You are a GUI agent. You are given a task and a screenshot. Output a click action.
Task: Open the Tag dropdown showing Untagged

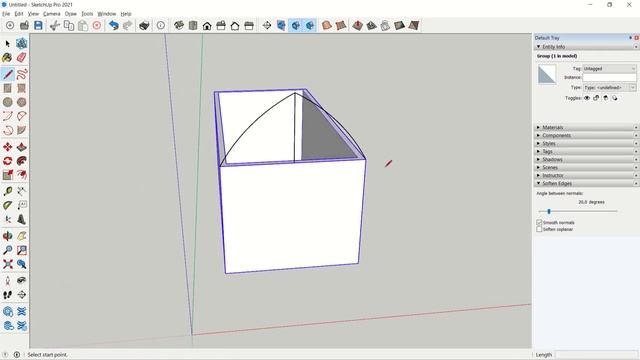[609, 69]
